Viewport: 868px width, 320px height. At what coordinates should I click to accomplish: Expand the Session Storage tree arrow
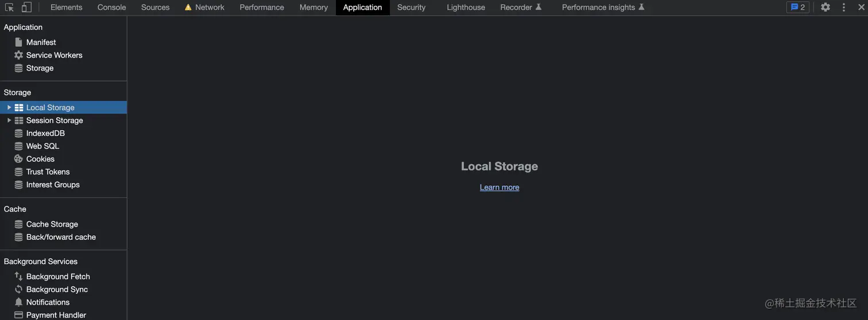click(x=9, y=120)
